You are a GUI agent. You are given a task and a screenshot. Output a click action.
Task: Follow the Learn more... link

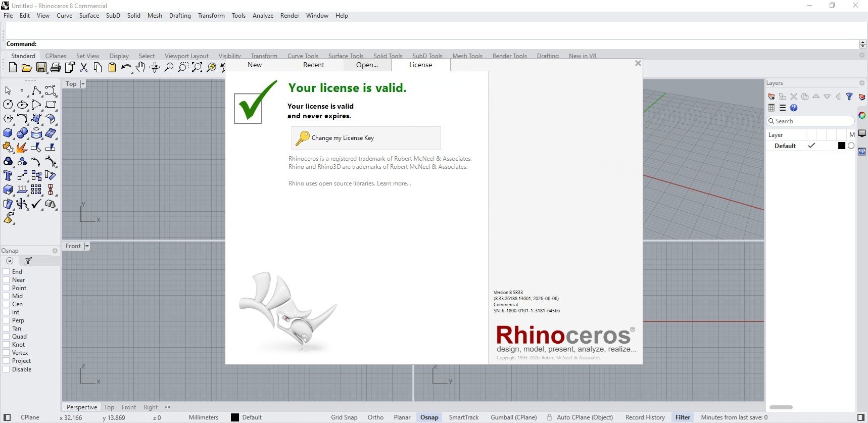tap(394, 183)
